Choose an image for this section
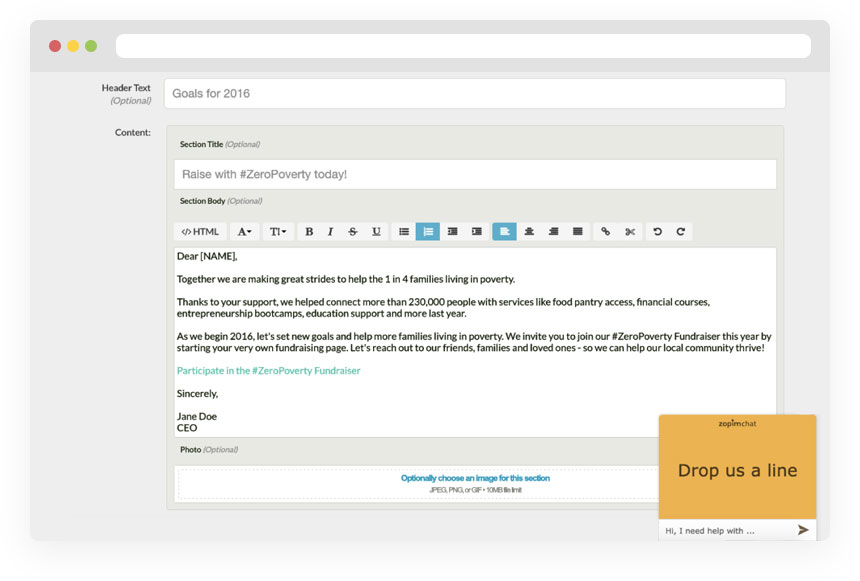The width and height of the screenshot is (860, 581). (477, 478)
